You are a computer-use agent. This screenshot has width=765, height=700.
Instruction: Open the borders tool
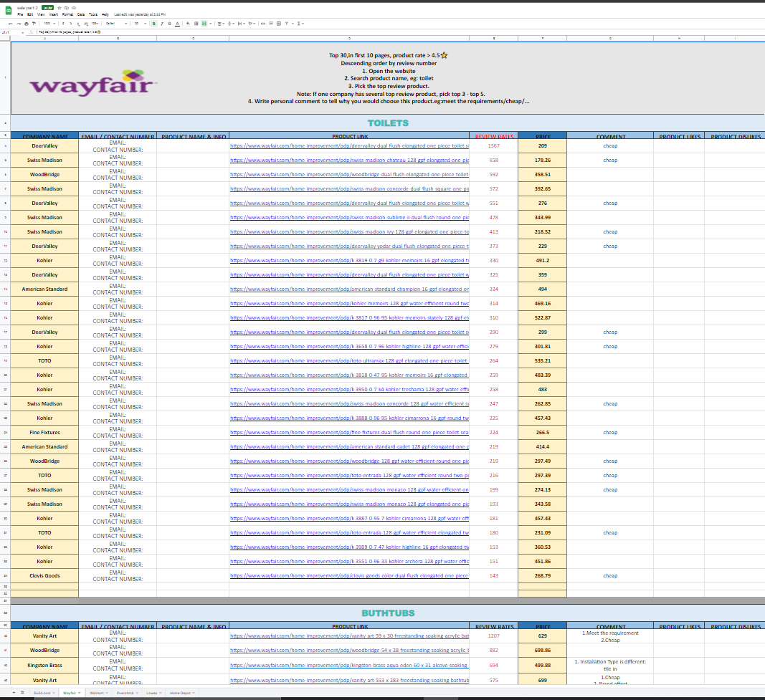[196, 24]
